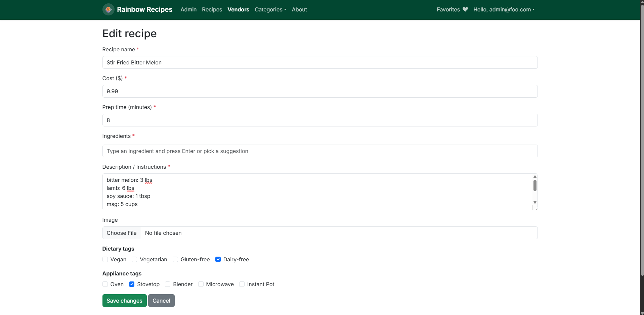Click the textarea resize handle

pyautogui.click(x=535, y=208)
